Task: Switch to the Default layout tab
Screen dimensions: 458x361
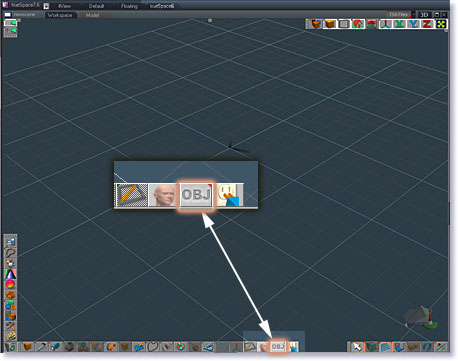Action: (x=96, y=6)
